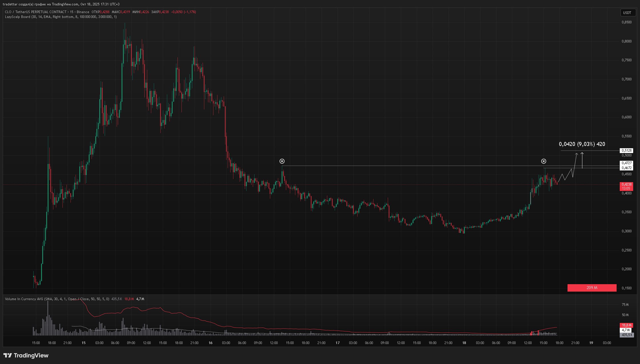Screen dimensions: 640x364
Task: Select the vertical upward measurement arrow
Action: [582, 160]
